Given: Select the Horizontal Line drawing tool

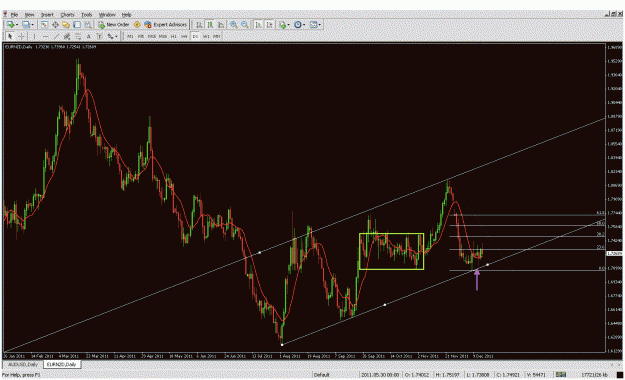Looking at the screenshot, I should [x=45, y=36].
